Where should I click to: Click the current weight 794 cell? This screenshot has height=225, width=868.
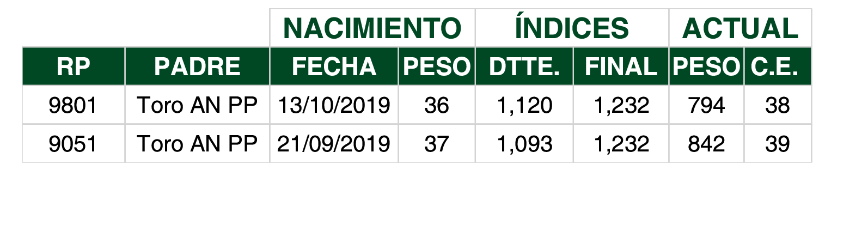coord(706,105)
